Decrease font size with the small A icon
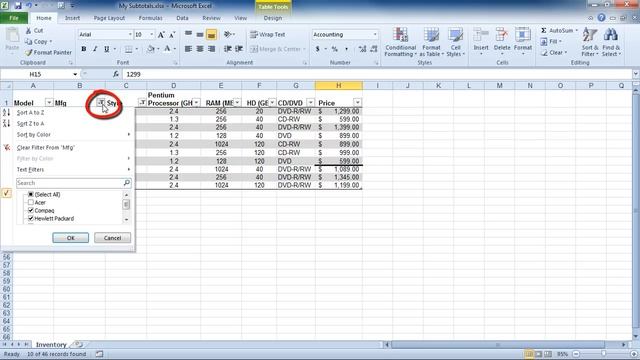This screenshot has width=640, height=360. (x=172, y=35)
